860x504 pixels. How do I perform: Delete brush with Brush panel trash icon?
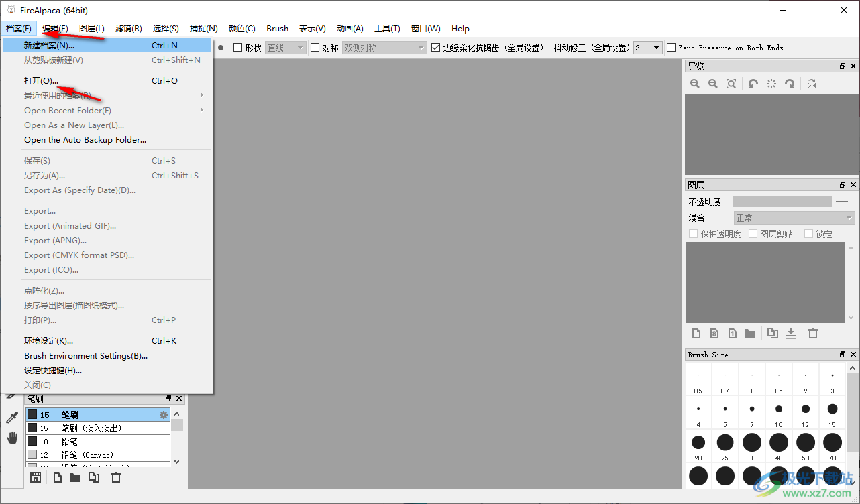(x=116, y=477)
